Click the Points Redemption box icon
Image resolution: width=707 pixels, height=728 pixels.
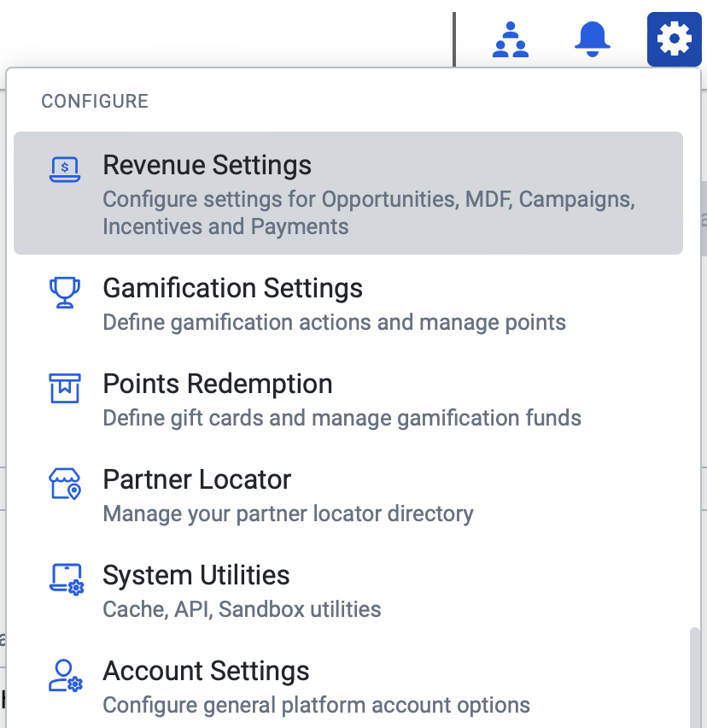click(65, 388)
